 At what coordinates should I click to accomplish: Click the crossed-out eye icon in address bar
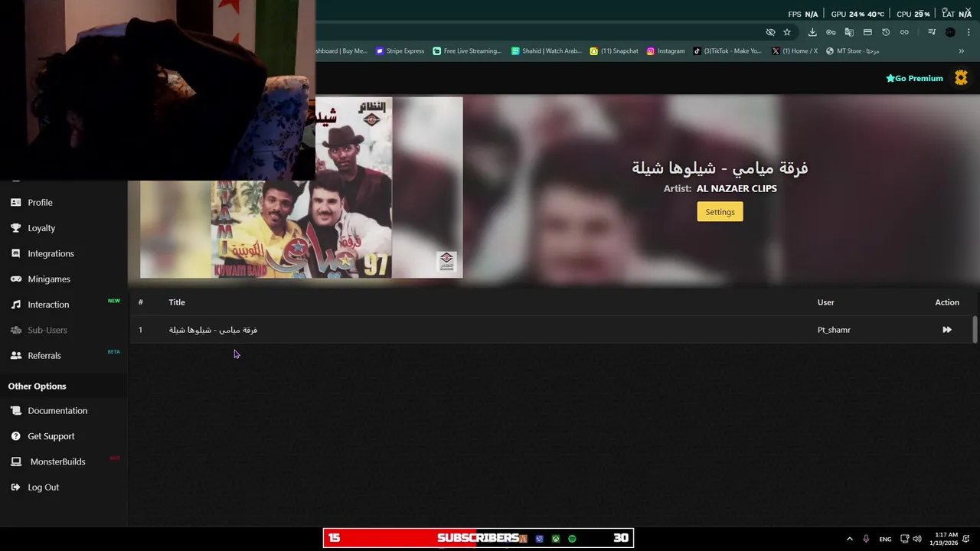coord(770,32)
